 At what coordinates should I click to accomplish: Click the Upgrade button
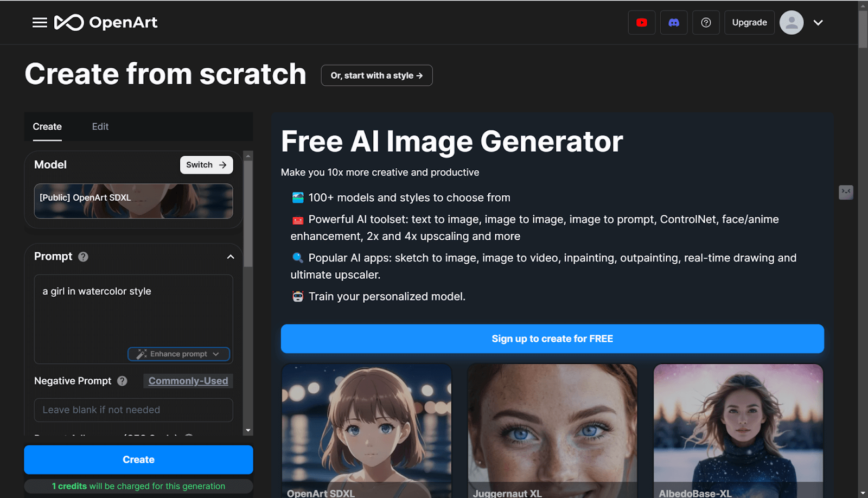[749, 22]
